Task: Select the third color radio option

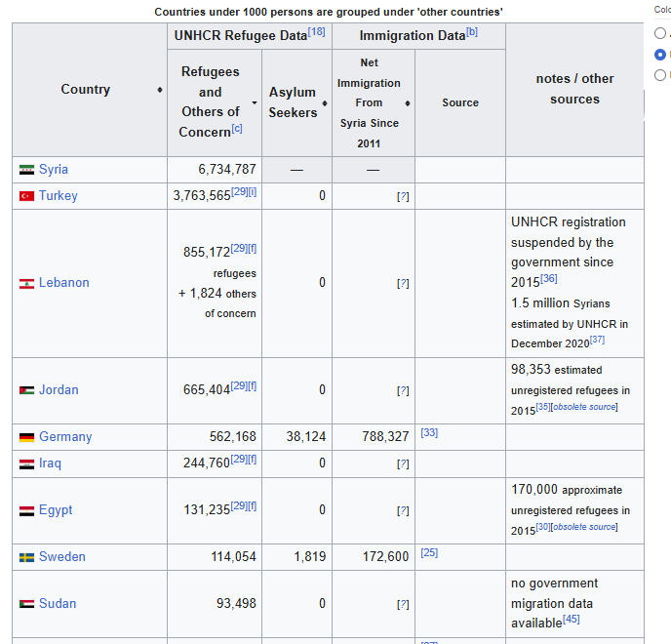Action: click(660, 75)
